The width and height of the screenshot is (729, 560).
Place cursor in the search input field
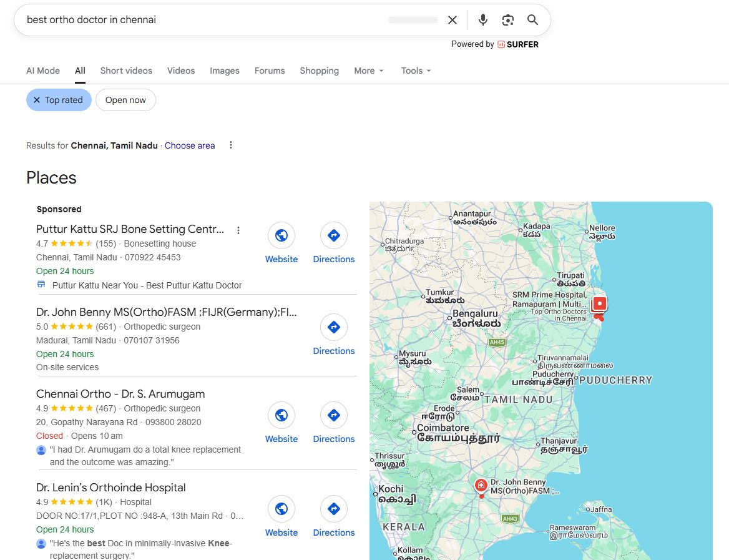click(187, 19)
